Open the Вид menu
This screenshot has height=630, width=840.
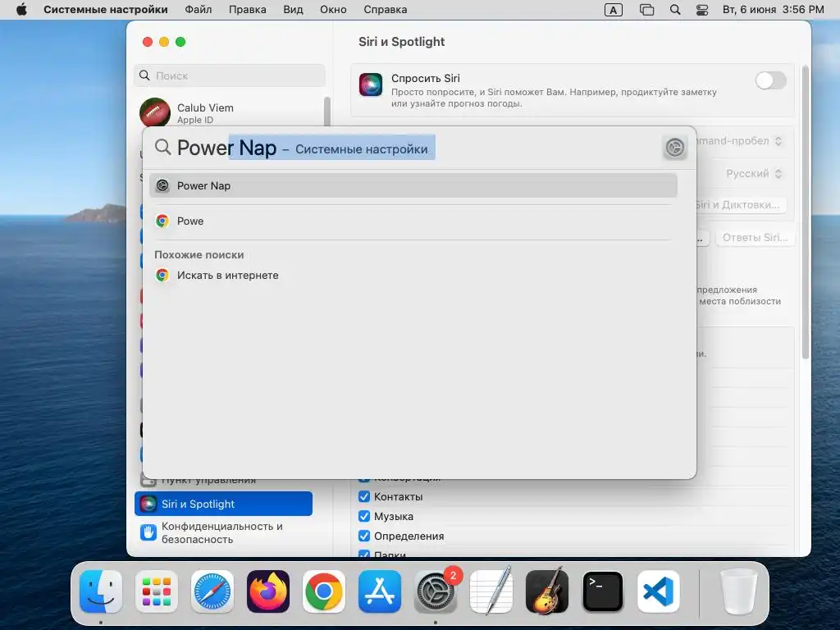293,10
